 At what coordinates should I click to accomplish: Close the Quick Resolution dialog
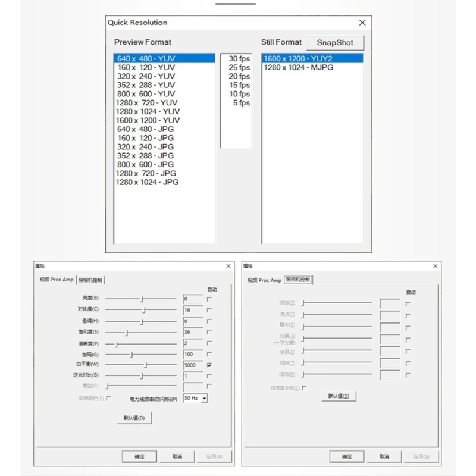point(362,23)
